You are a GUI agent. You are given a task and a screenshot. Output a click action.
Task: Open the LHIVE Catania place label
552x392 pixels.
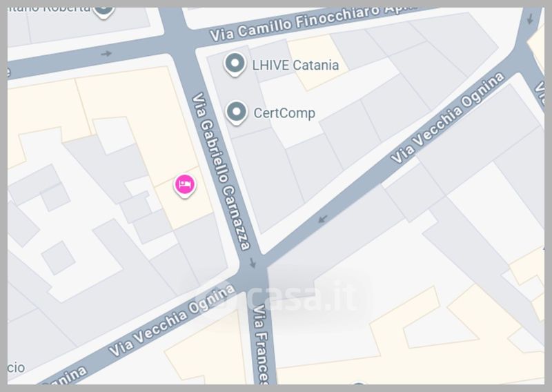pyautogui.click(x=295, y=65)
